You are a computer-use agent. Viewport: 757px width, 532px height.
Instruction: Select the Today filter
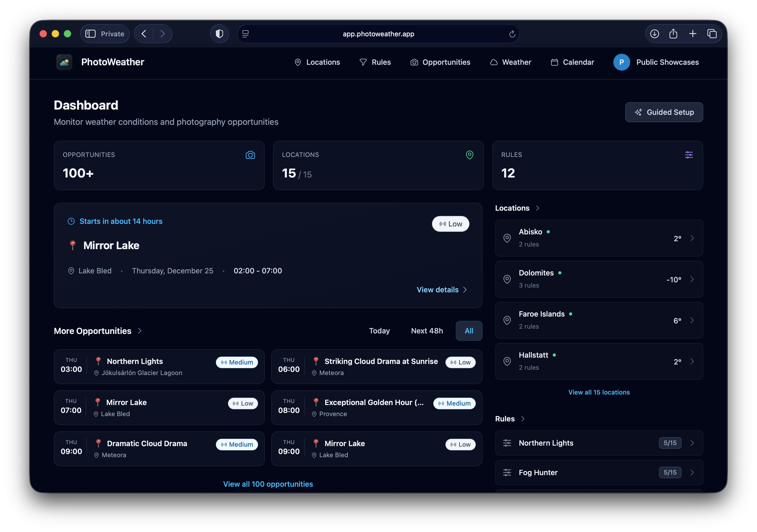click(379, 331)
